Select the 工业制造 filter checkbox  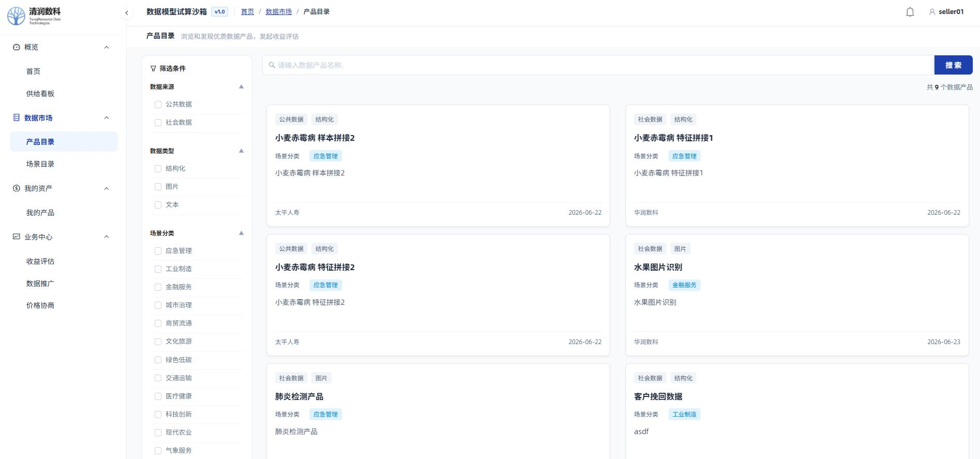pyautogui.click(x=158, y=269)
